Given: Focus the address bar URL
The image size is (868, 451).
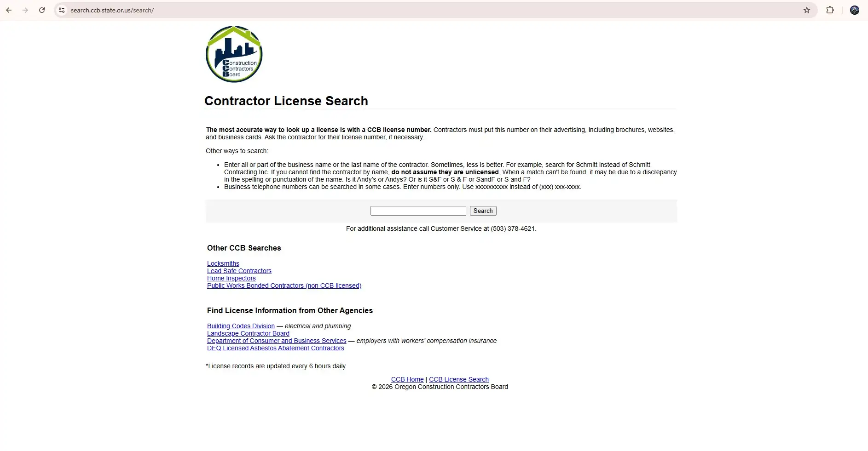Looking at the screenshot, I should [112, 10].
